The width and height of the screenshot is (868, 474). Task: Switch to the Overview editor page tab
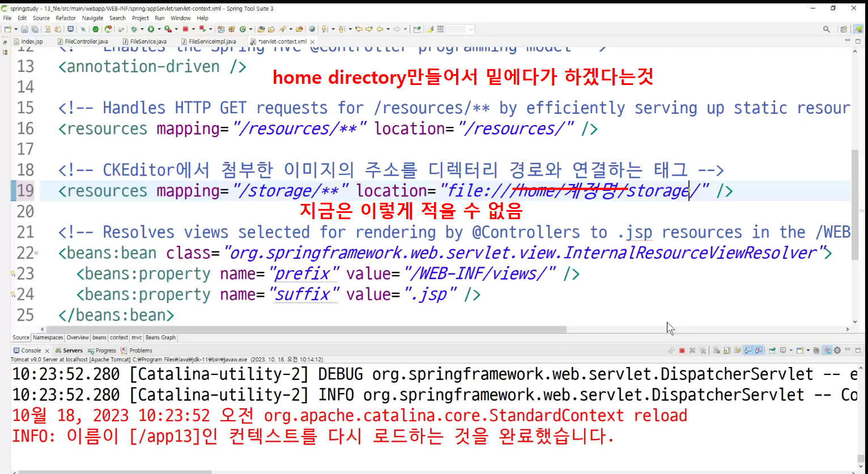[78, 338]
